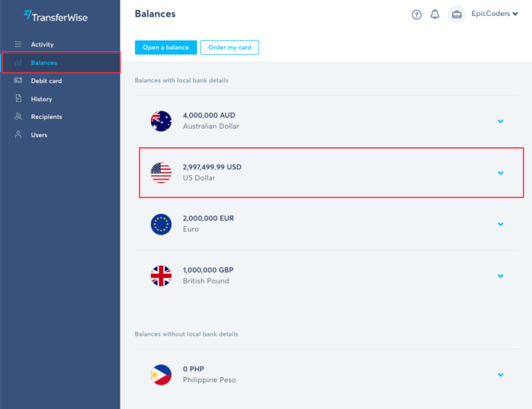
Task: Expand the USD balance chevron
Action: click(500, 173)
